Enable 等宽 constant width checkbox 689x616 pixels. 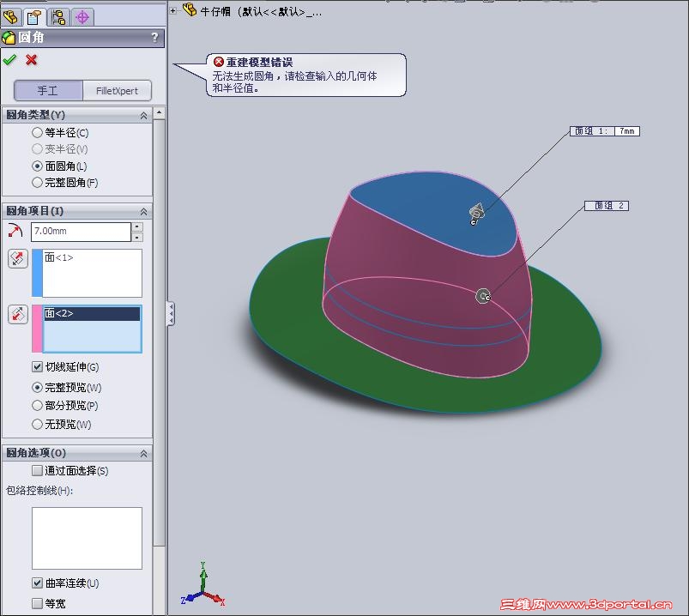[38, 603]
